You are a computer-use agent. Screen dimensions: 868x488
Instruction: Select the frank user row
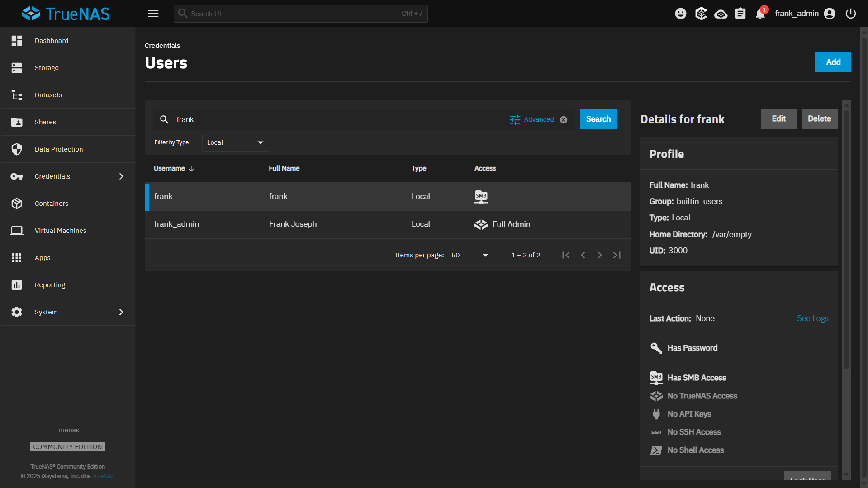coord(388,197)
